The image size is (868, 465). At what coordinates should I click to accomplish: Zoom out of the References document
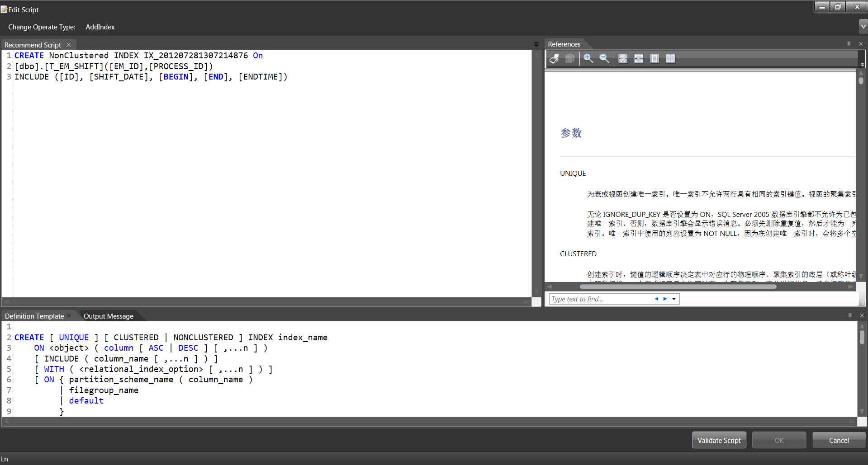604,59
